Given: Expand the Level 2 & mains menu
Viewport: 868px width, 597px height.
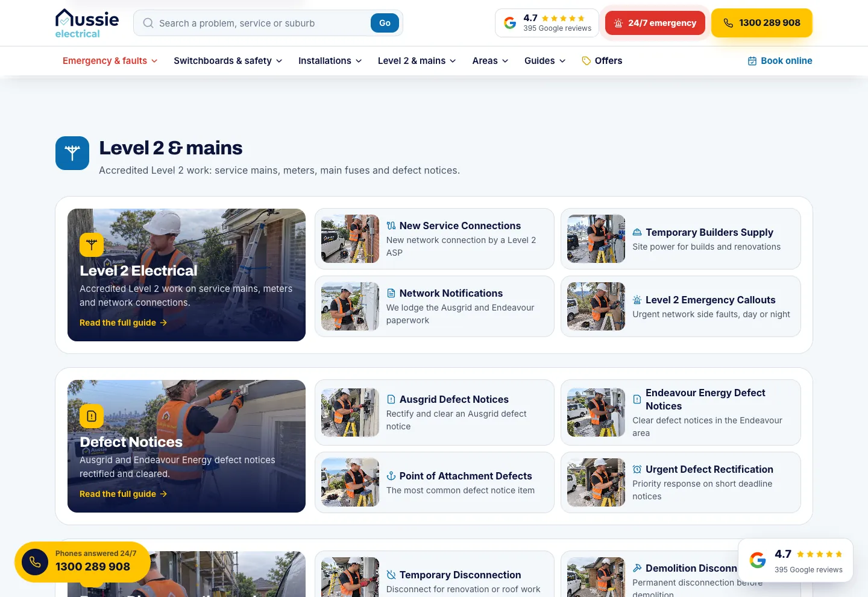Looking at the screenshot, I should 417,61.
